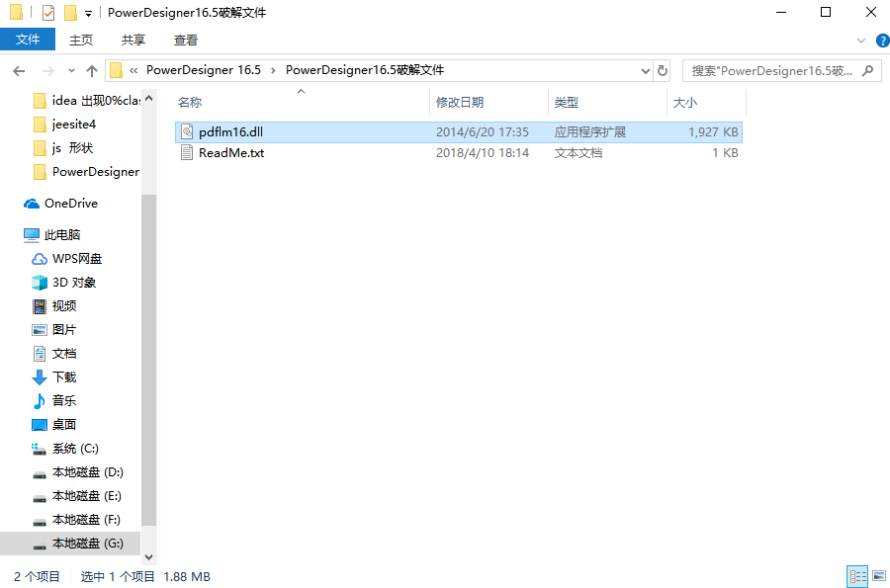Click the search magnifier icon

tap(867, 71)
